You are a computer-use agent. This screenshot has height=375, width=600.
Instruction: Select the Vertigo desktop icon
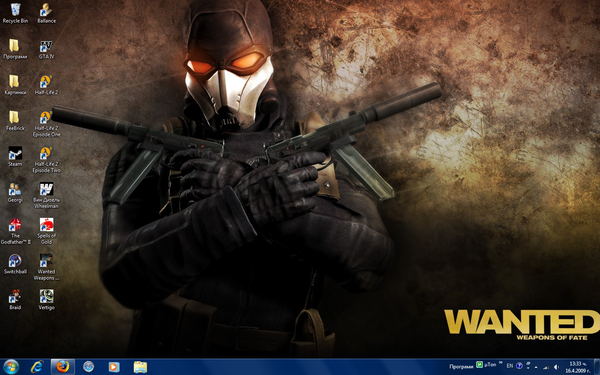[x=46, y=299]
